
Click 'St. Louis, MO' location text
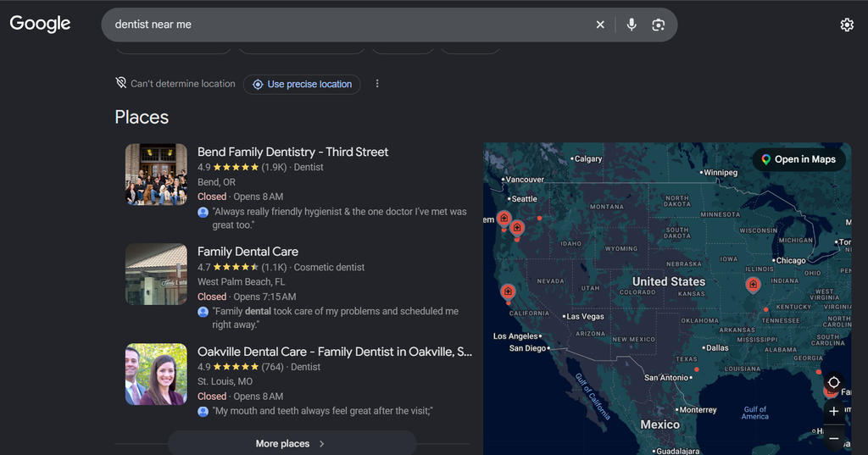coord(225,381)
